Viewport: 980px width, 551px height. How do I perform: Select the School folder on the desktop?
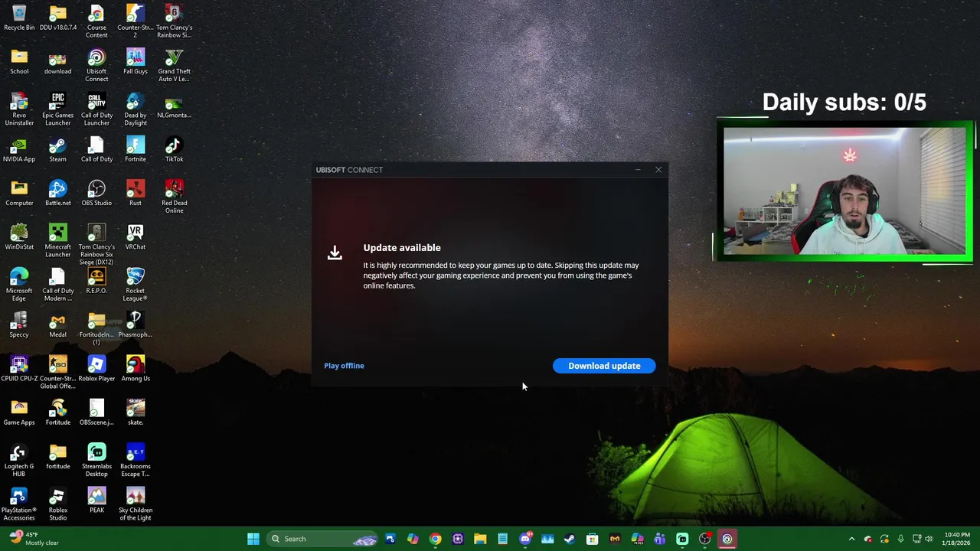tap(19, 62)
